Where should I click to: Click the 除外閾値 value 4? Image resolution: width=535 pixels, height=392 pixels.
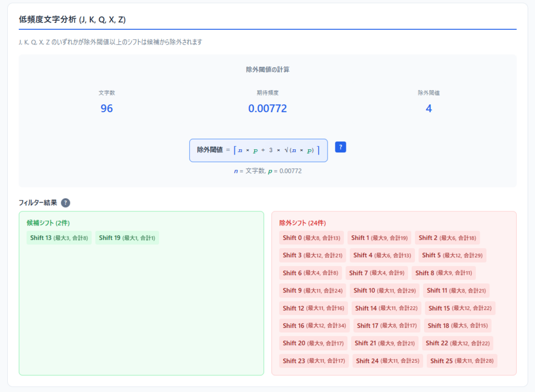tap(428, 109)
